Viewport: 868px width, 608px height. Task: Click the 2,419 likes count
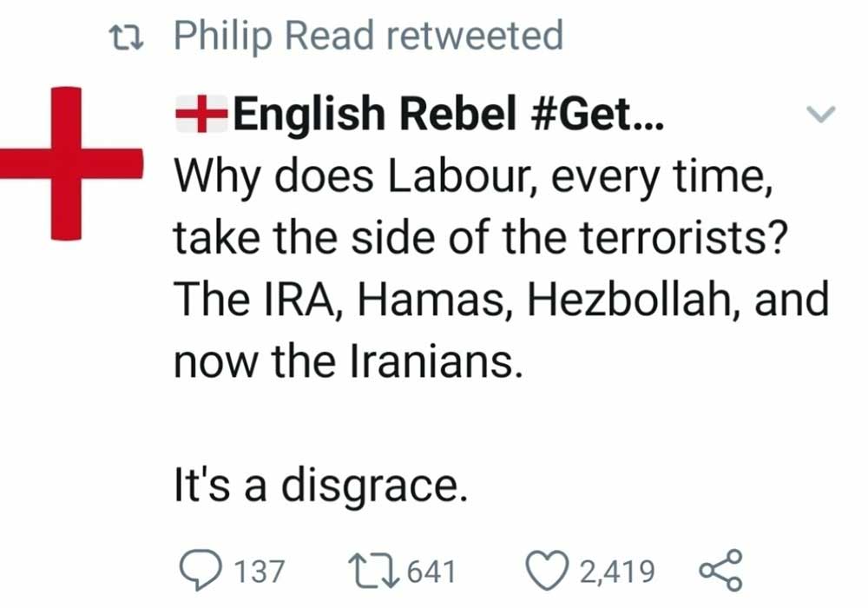click(617, 572)
